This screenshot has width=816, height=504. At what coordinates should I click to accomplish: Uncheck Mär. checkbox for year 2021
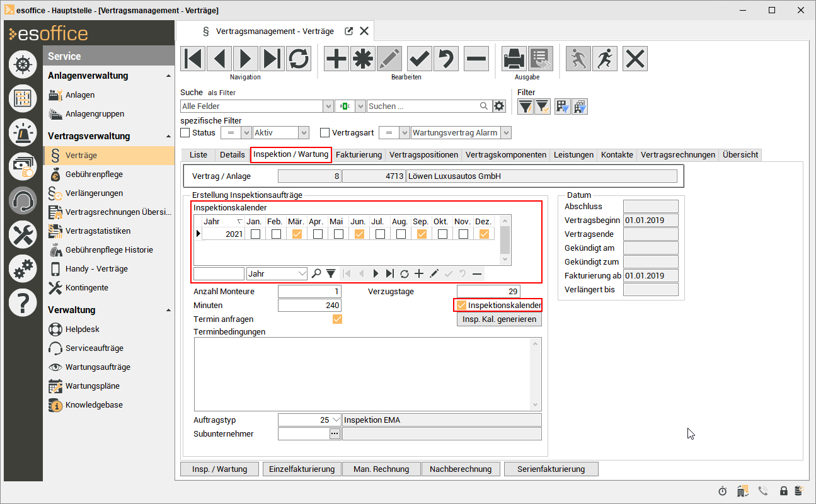(x=297, y=234)
